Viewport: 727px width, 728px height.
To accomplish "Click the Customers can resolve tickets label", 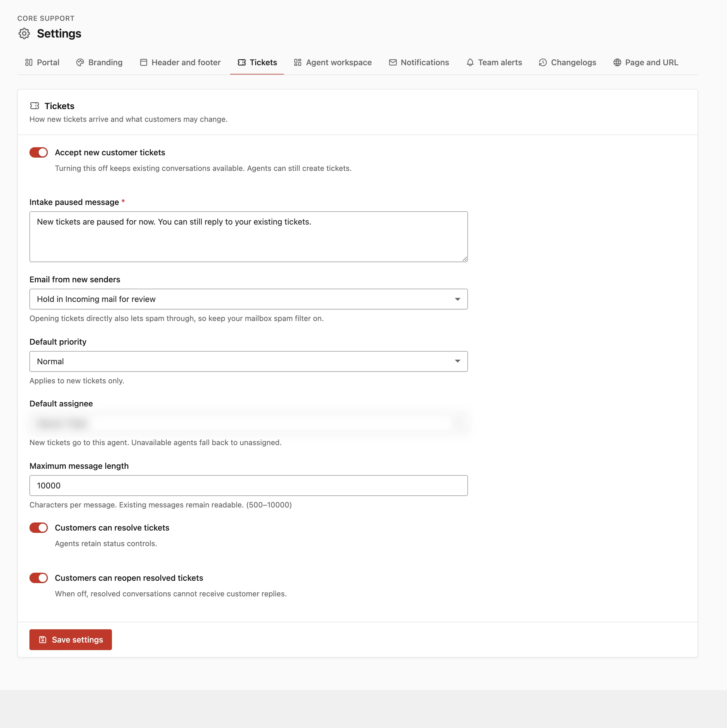I will click(x=112, y=528).
